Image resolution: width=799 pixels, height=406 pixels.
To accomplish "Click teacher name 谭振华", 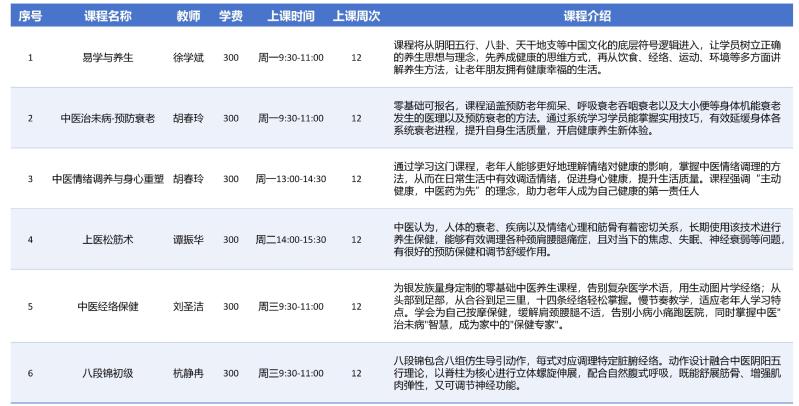I will click(188, 240).
